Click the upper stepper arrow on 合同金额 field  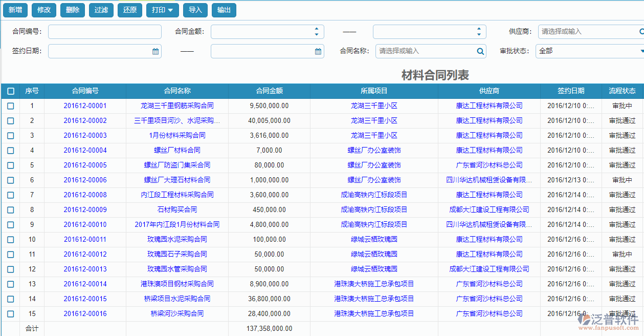317,29
